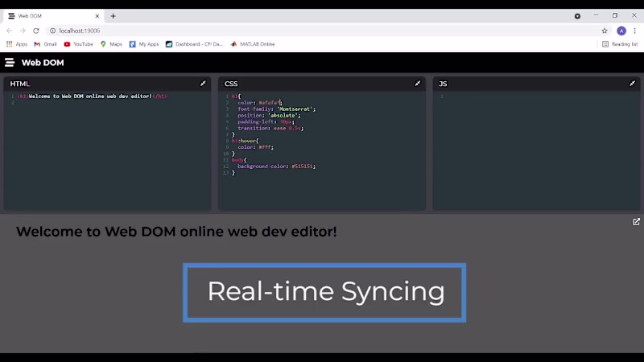644x362 pixels.
Task: Open the MATLAB Online bookmark
Action: point(253,44)
